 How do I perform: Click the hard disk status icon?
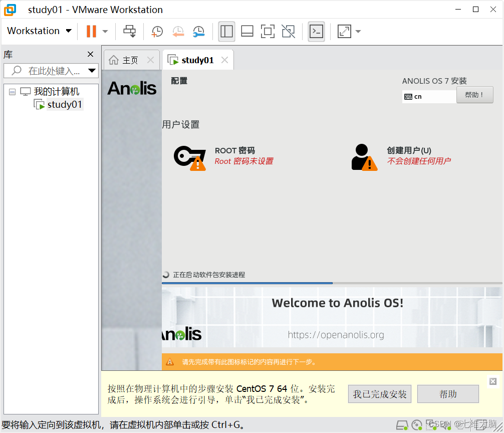(402, 425)
